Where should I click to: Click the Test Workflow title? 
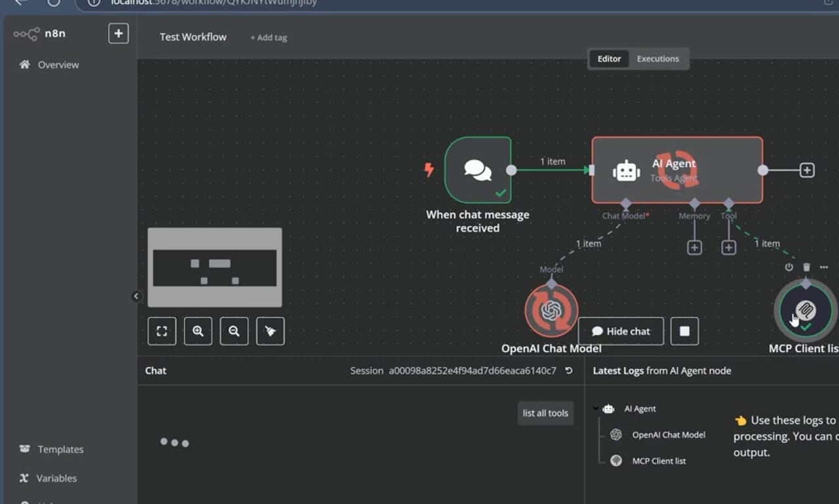point(193,37)
